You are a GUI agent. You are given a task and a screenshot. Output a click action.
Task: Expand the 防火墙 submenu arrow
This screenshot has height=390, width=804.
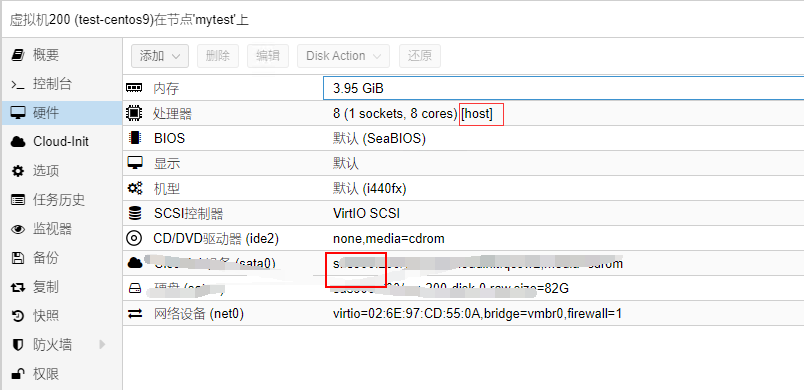tap(102, 345)
